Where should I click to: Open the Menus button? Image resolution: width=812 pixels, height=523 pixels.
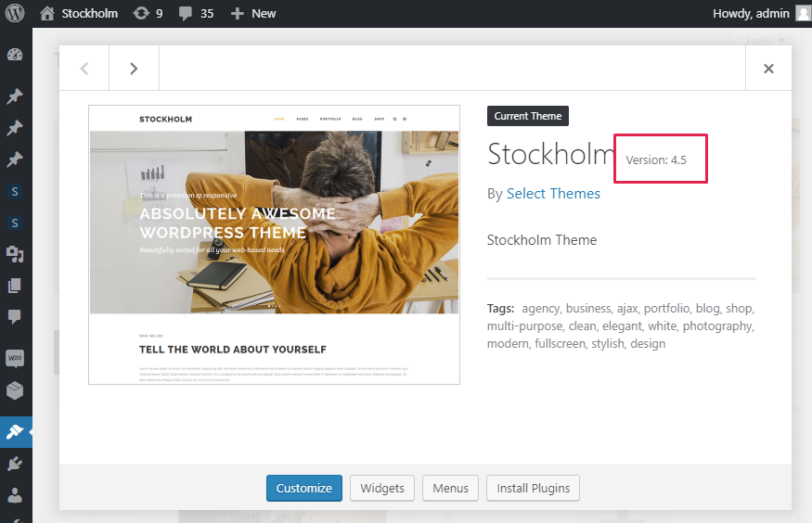(x=450, y=488)
